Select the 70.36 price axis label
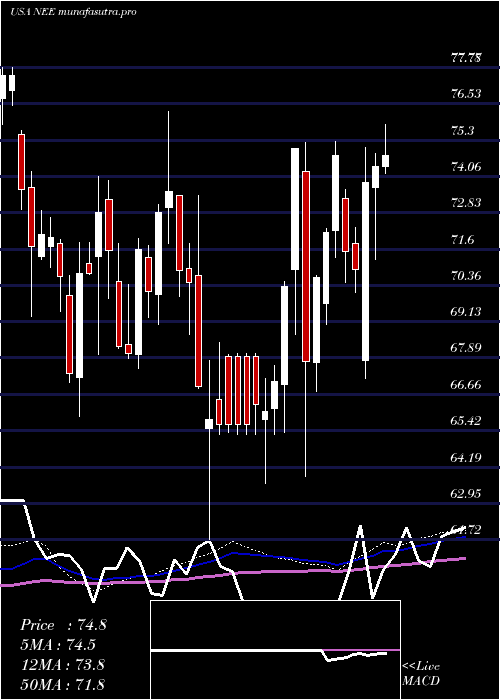Viewport: 500px width, 700px height. (x=467, y=276)
